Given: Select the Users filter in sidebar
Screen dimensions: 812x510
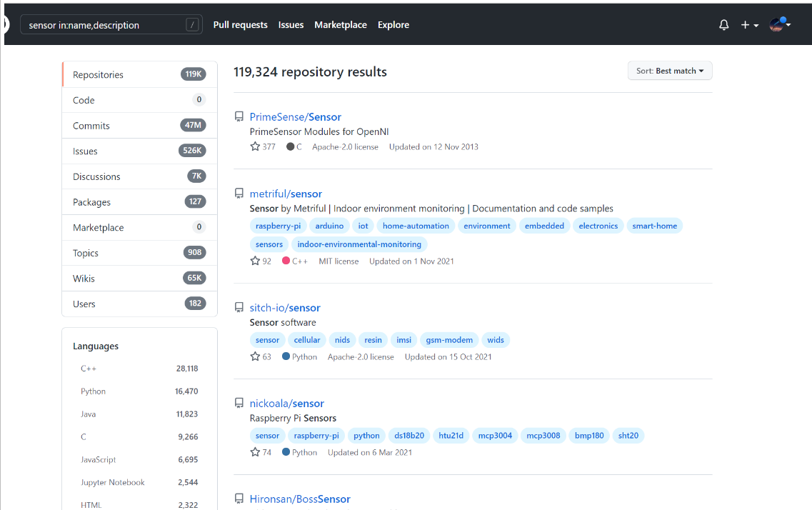Looking at the screenshot, I should coord(139,304).
